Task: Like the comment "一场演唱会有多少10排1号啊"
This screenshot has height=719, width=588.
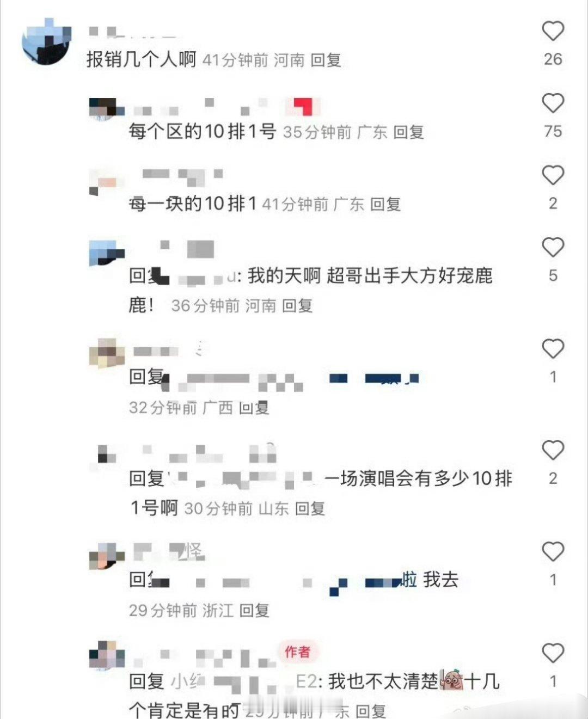Action: pos(553,450)
